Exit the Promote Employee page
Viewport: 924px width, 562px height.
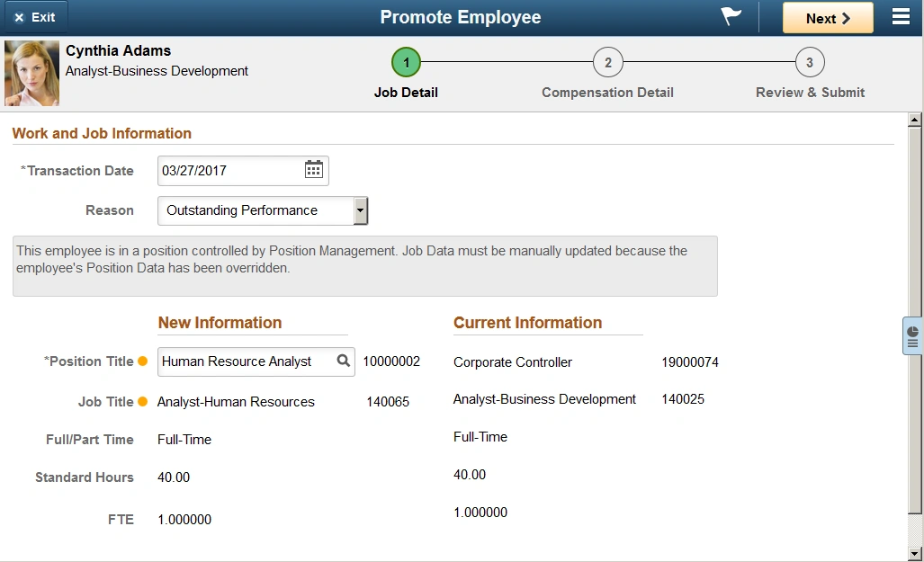click(x=34, y=17)
